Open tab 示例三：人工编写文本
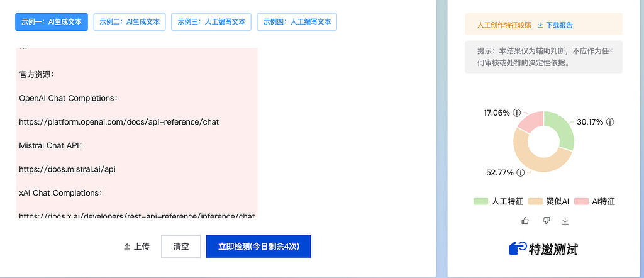644x278 pixels. click(x=211, y=22)
